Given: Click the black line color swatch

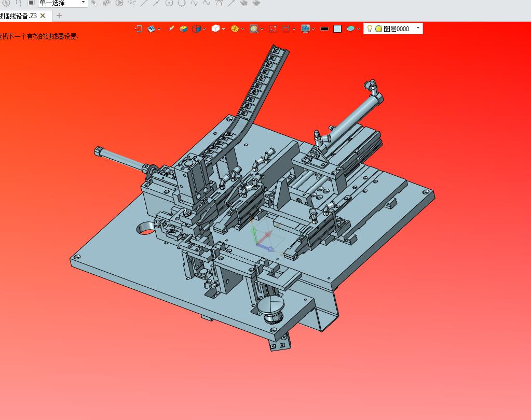Looking at the screenshot, I should 324,29.
